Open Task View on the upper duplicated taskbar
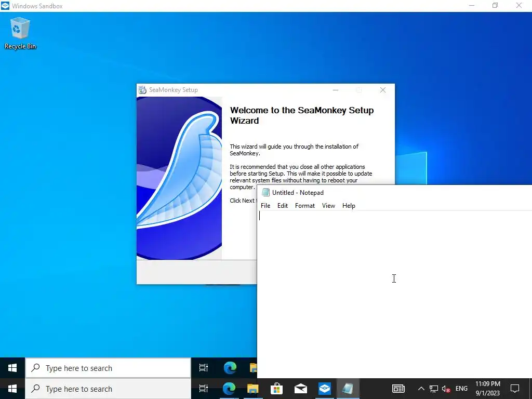Viewport: 532px width, 399px height. [x=204, y=368]
